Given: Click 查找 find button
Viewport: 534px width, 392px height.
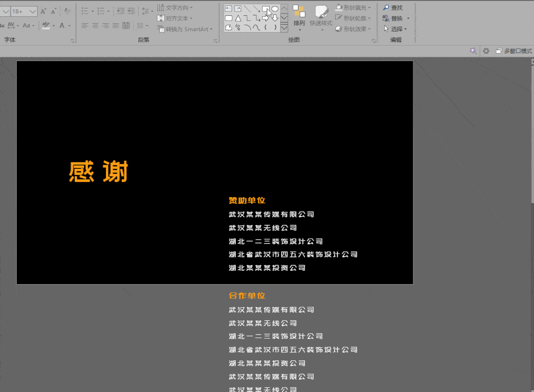Looking at the screenshot, I should click(x=392, y=7).
